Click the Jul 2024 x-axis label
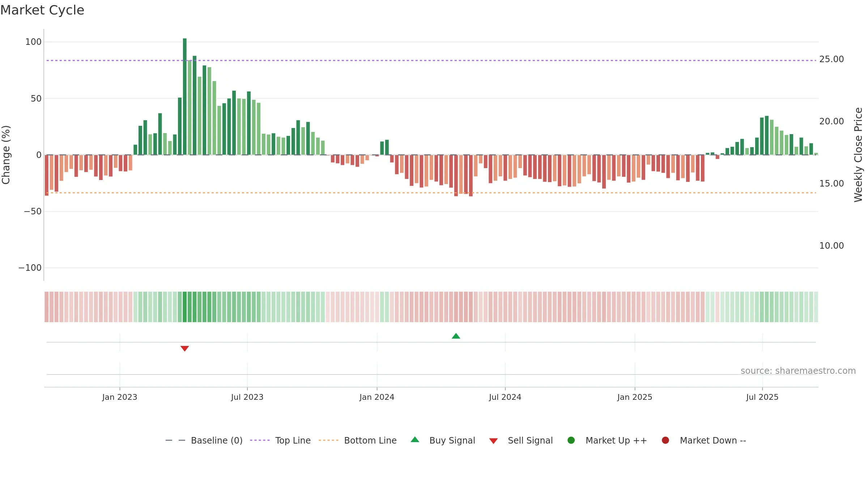 click(505, 397)
